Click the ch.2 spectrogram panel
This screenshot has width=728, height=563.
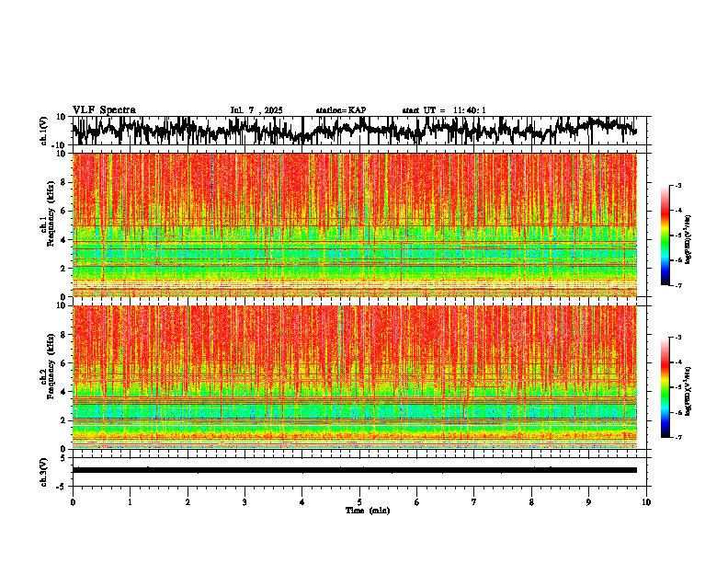click(x=354, y=377)
